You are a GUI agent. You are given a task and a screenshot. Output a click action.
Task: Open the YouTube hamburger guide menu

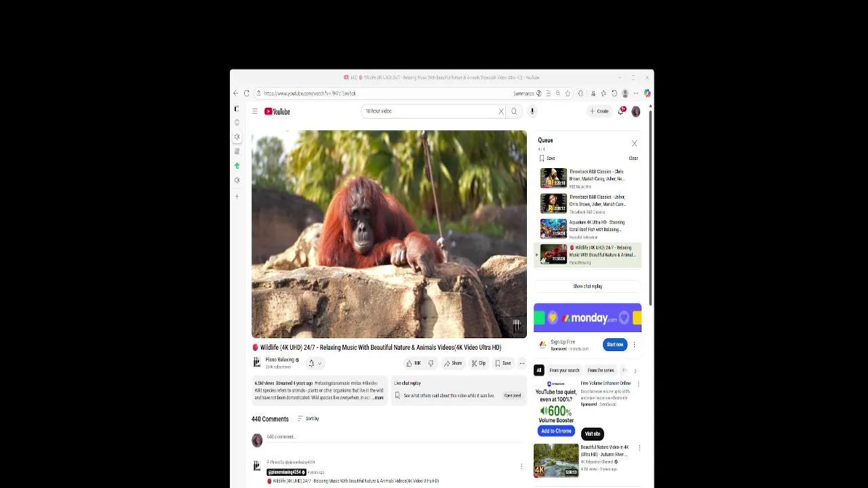coord(255,111)
